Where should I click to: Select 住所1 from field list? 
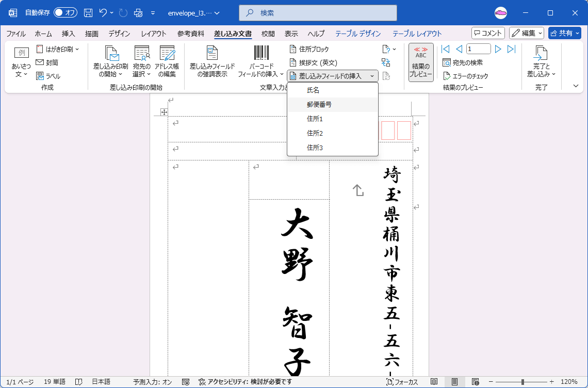click(x=333, y=119)
